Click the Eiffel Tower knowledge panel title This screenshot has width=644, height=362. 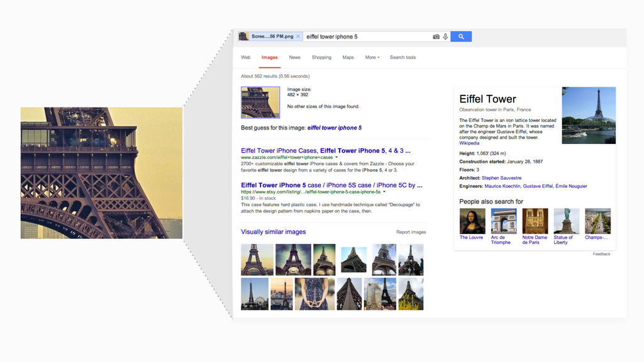[487, 99]
